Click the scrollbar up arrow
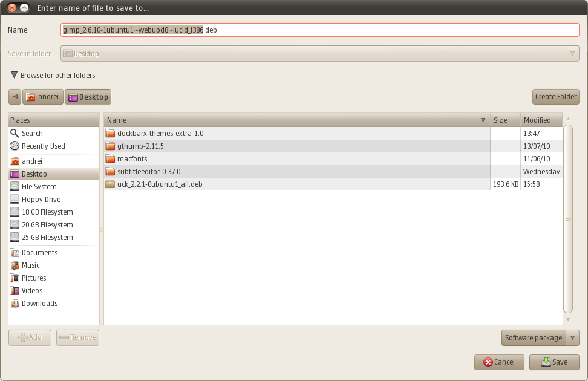 (x=568, y=119)
